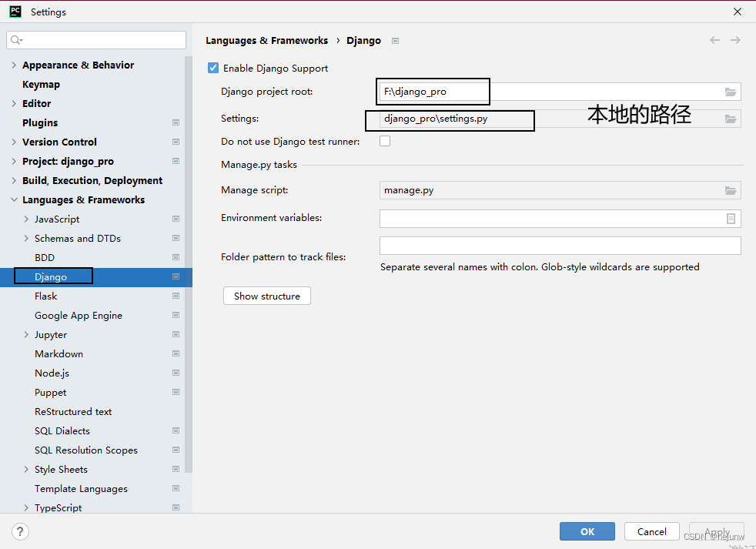Click the settings search magnifier icon
Viewport: 756px width, 549px height.
(16, 40)
